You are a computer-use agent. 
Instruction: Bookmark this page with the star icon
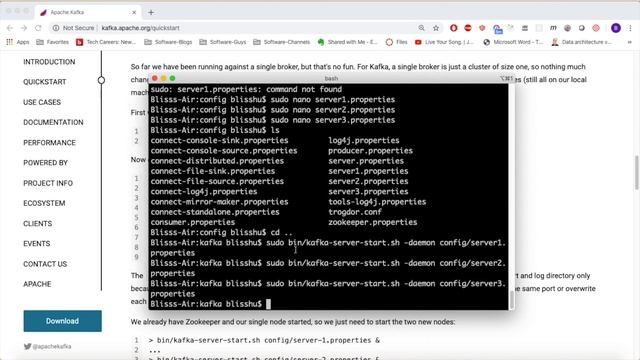pos(436,28)
